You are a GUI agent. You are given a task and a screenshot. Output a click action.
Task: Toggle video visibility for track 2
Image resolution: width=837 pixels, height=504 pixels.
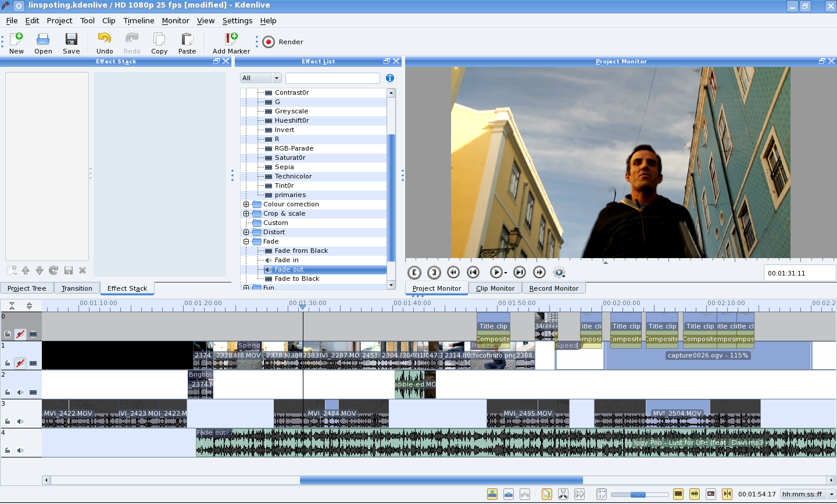tap(33, 392)
